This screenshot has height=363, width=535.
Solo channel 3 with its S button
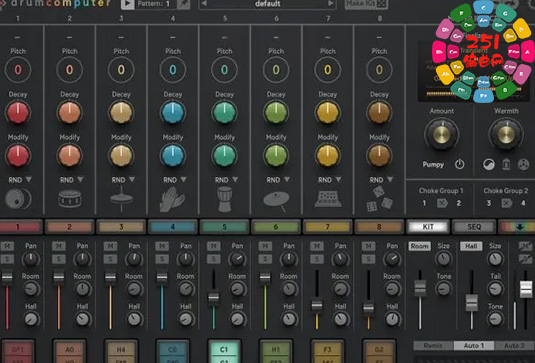pyautogui.click(x=111, y=259)
